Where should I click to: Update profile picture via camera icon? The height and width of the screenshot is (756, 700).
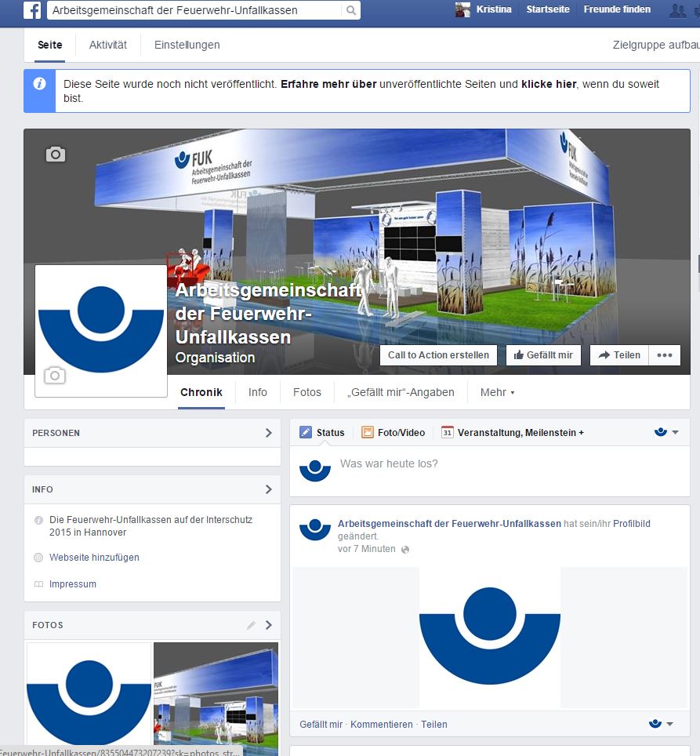point(54,375)
